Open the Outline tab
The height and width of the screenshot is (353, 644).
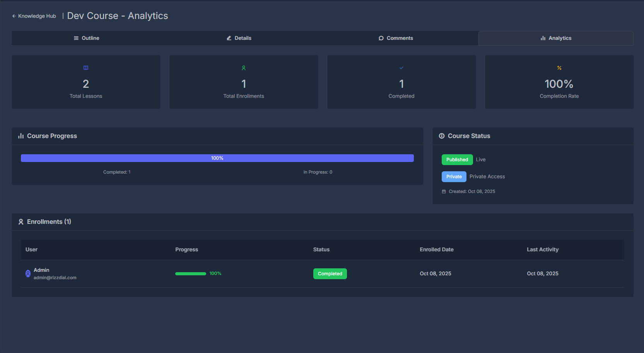(87, 38)
